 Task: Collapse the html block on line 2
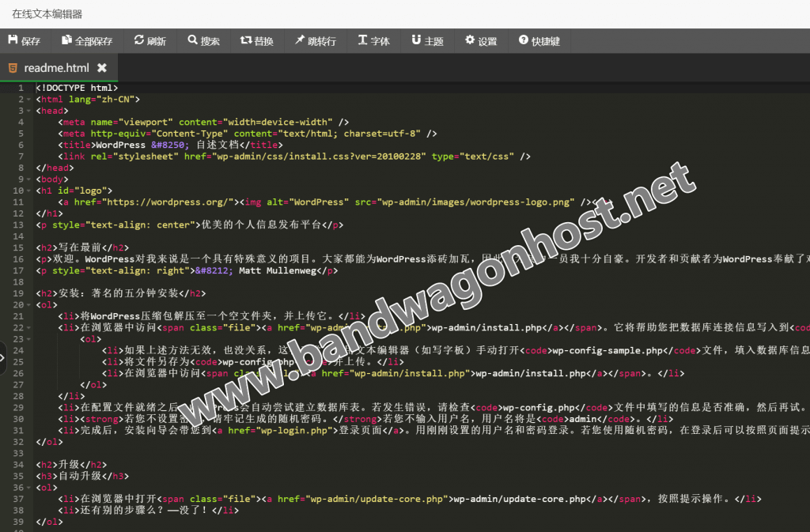pyautogui.click(x=29, y=100)
